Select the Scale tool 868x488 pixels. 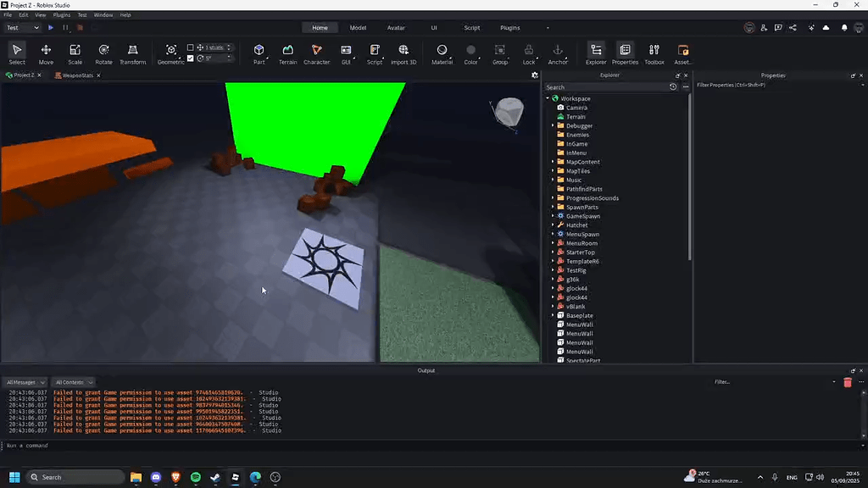tap(73, 53)
